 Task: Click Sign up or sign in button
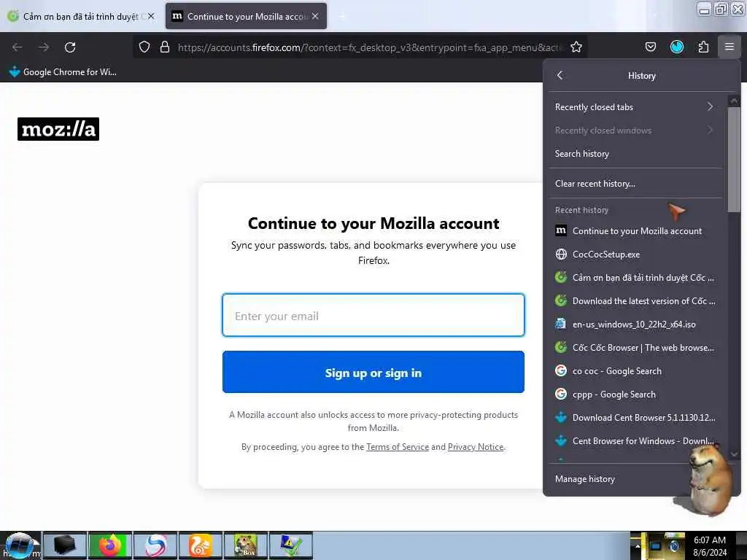pyautogui.click(x=373, y=373)
